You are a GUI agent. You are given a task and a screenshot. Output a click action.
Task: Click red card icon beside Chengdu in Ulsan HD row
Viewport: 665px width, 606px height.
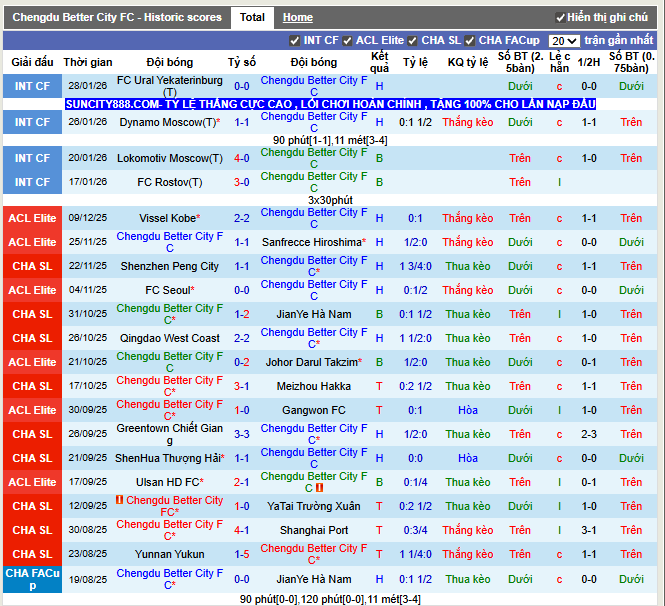(x=319, y=488)
